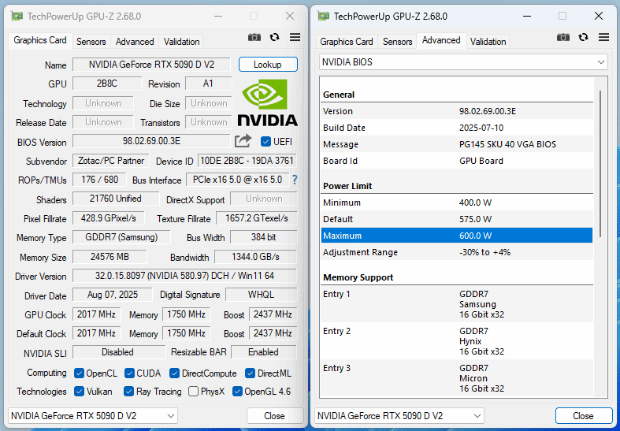
Task: Click the Memory Size 24576 MB field
Action: pos(110,257)
